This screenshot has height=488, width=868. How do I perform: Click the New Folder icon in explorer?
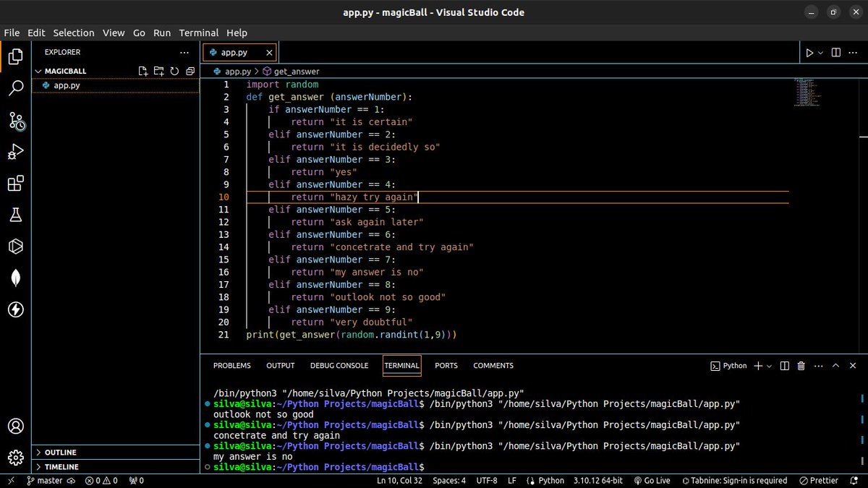(x=158, y=71)
